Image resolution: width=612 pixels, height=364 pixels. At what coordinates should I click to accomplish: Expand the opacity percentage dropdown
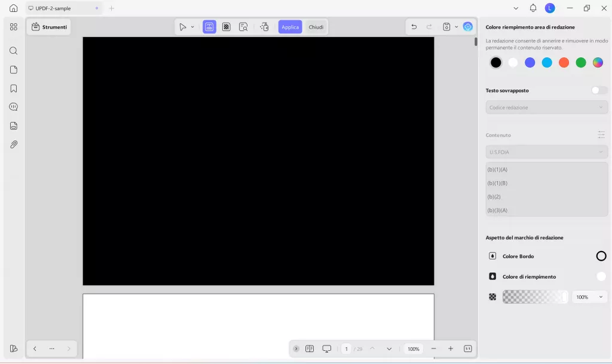point(589,296)
